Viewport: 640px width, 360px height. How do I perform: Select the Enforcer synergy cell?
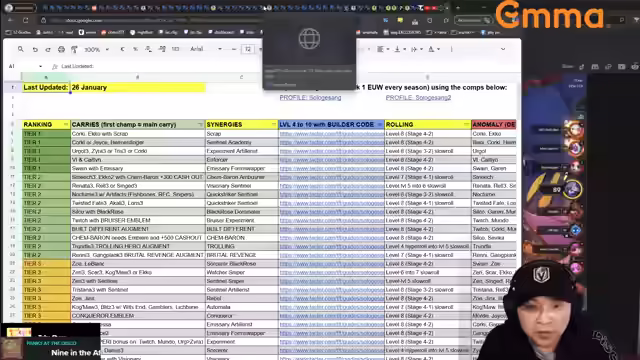pyautogui.click(x=242, y=160)
